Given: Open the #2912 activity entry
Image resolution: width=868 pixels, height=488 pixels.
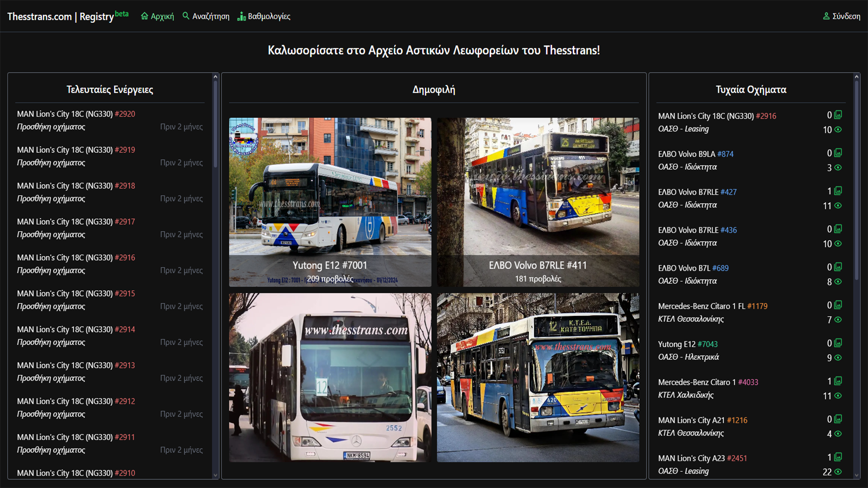Looking at the screenshot, I should point(110,408).
